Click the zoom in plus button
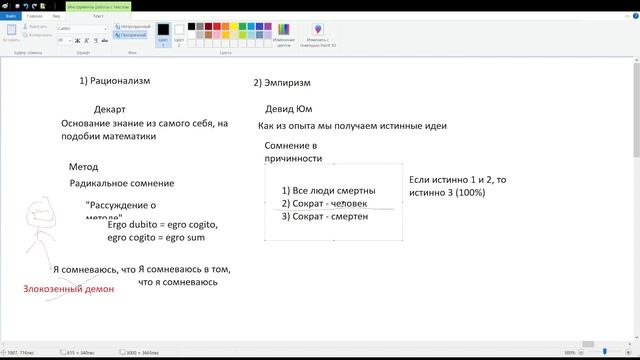The image size is (640, 360). (x=628, y=352)
